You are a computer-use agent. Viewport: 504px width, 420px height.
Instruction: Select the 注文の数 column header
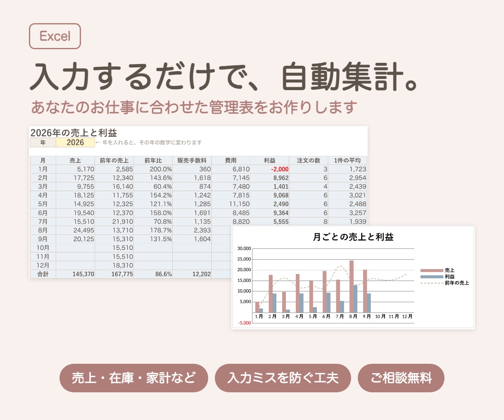pos(309,160)
